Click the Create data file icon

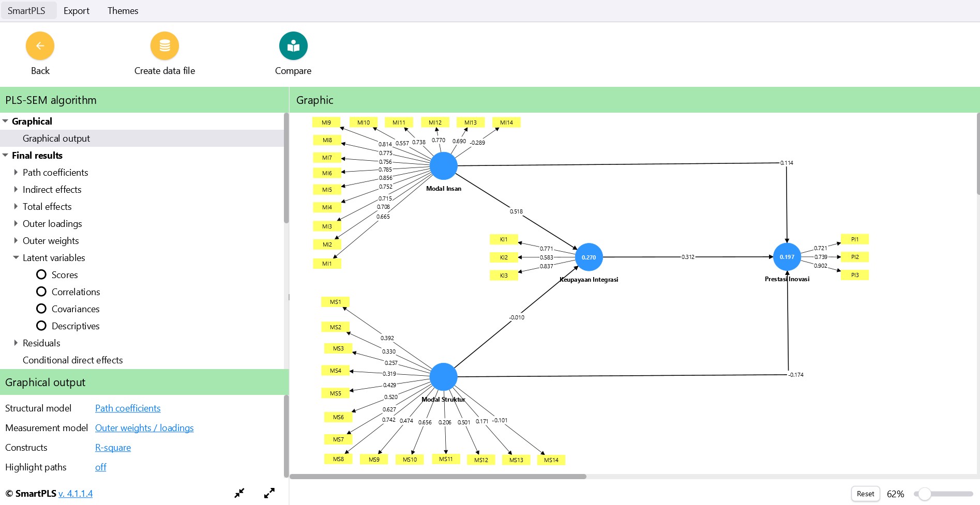pyautogui.click(x=164, y=46)
